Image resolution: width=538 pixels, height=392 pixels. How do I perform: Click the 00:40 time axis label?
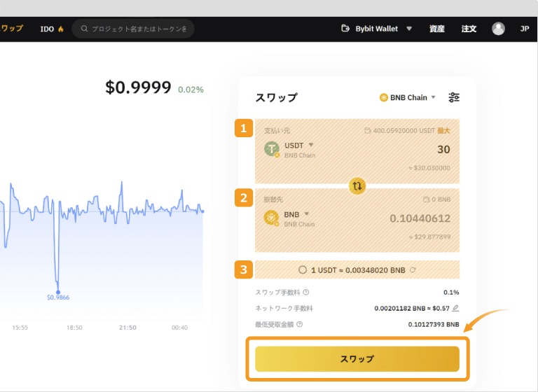[179, 328]
